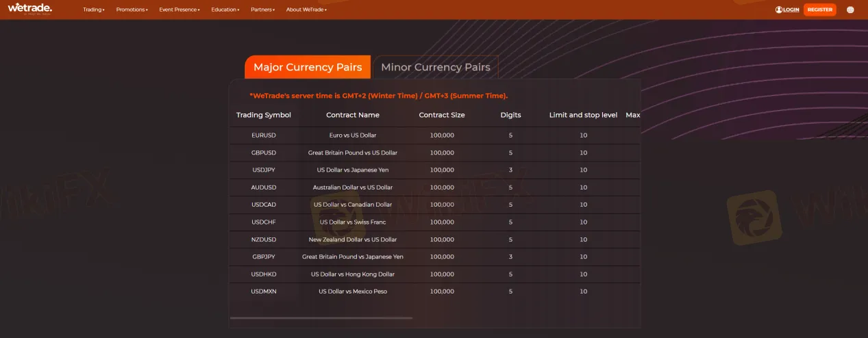
Task: Click 'US Dollar vs Hong Kong Dollar'
Action: pyautogui.click(x=353, y=274)
